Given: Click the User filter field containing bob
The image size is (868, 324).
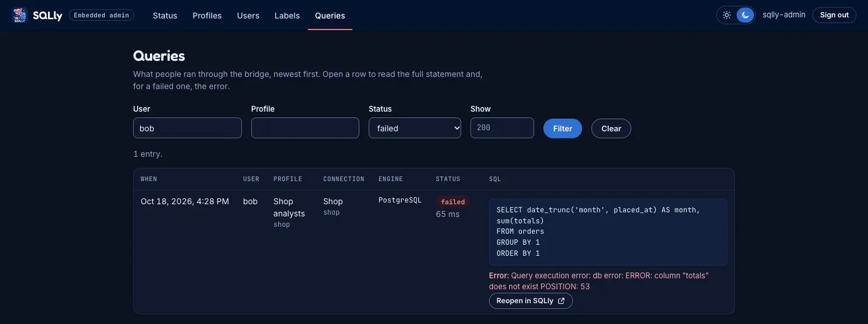Looking at the screenshot, I should (187, 128).
